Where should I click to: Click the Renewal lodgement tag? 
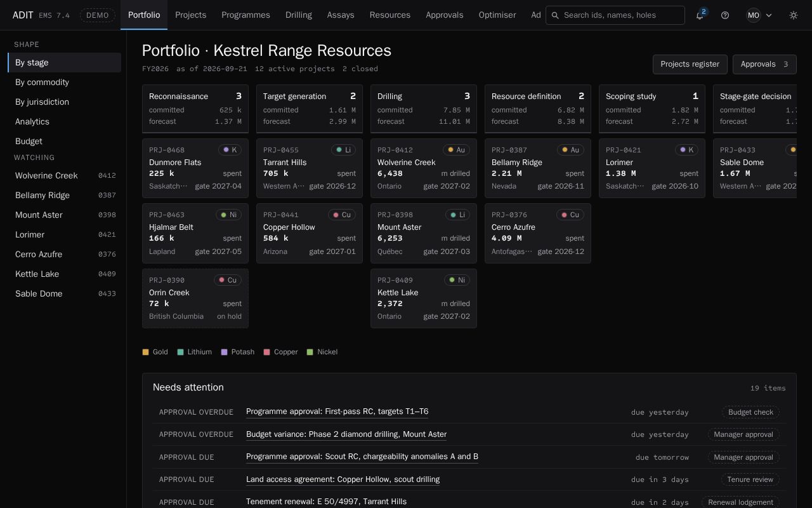click(740, 502)
